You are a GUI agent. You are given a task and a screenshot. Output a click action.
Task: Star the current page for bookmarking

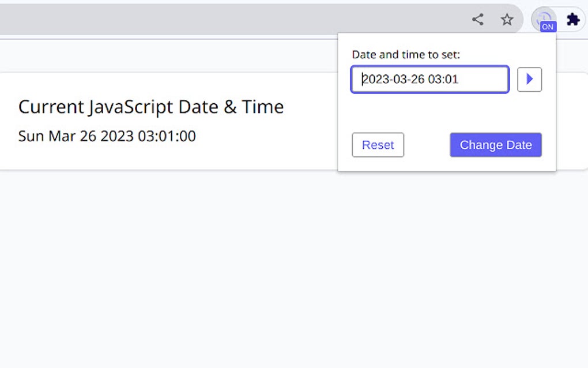point(507,19)
